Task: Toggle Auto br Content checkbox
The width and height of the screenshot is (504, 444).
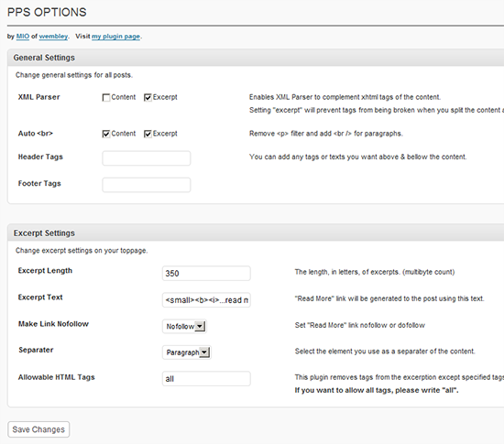Action: click(105, 134)
